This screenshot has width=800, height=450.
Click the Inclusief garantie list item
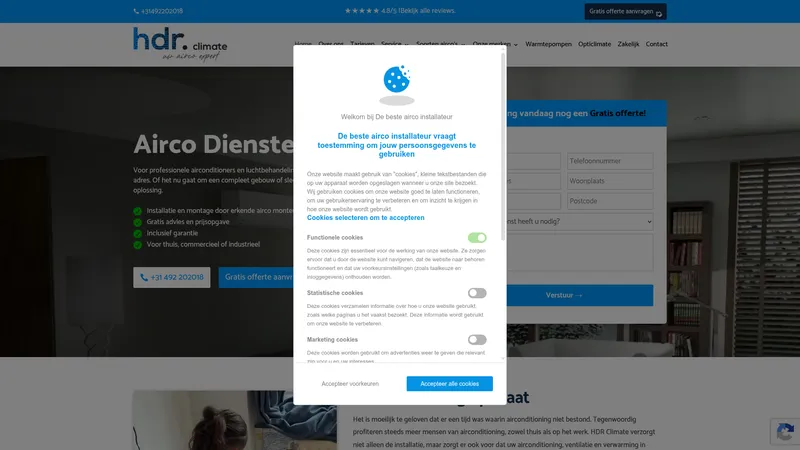pyautogui.click(x=172, y=233)
